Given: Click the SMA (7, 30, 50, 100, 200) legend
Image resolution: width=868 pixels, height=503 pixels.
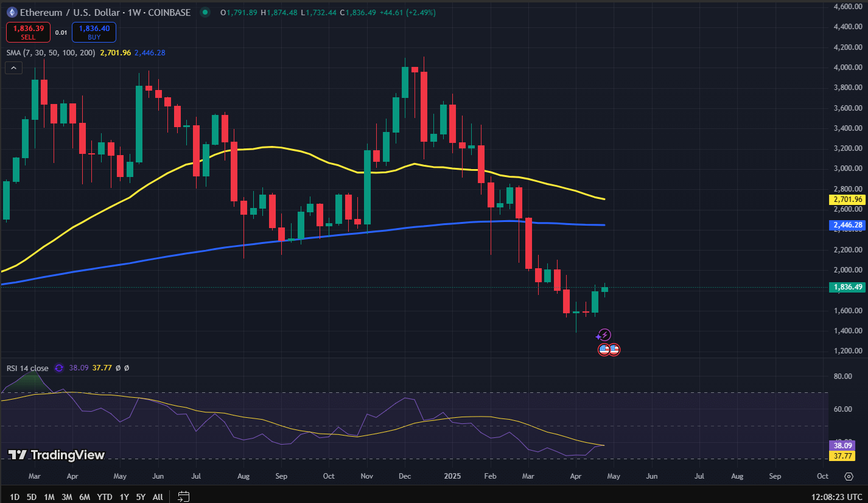Looking at the screenshot, I should coord(51,53).
